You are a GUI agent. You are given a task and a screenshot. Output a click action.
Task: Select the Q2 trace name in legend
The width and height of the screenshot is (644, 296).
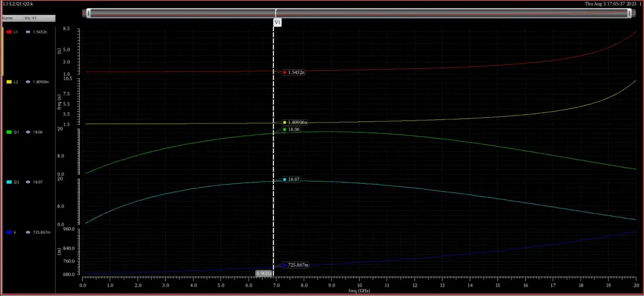point(16,182)
